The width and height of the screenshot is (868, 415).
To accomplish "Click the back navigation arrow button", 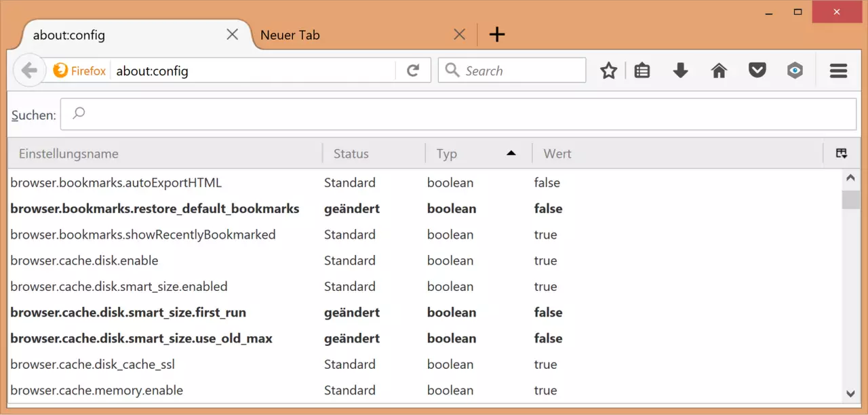I will coord(28,71).
